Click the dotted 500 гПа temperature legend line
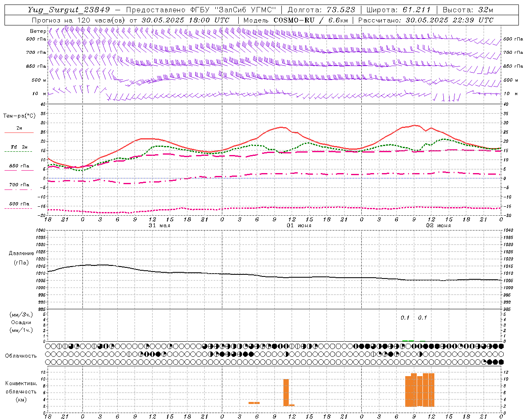Image resolution: width=525 pixels, height=420 pixels. point(19,208)
